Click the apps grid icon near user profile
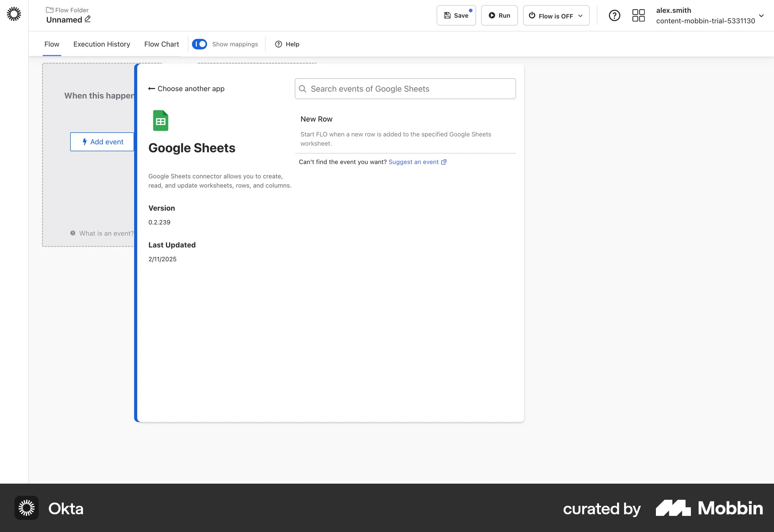 638,15
